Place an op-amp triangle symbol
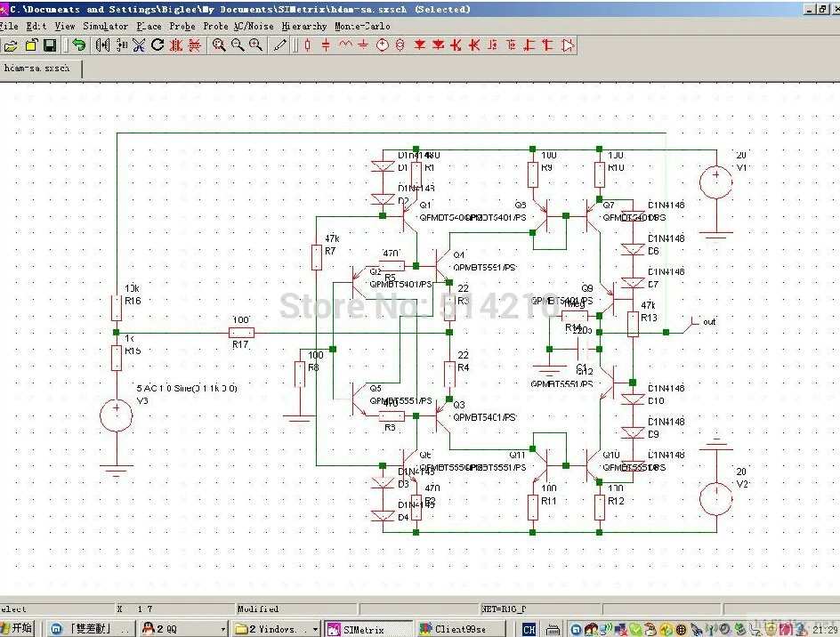 568,45
